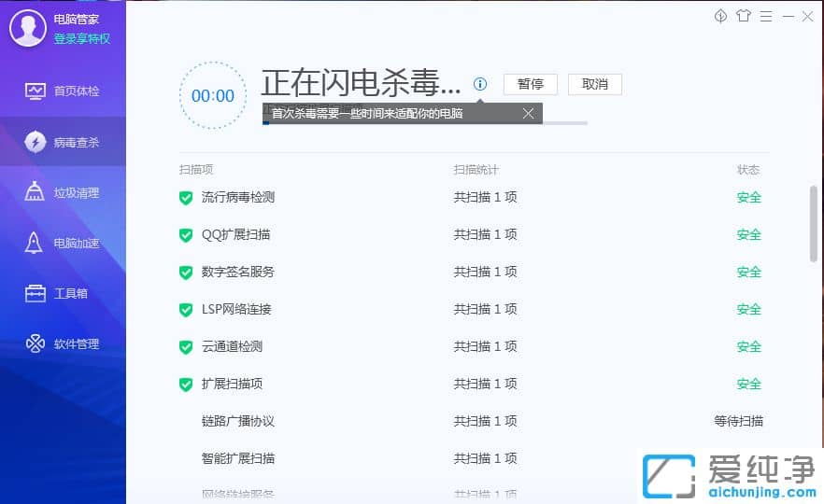Pause the scan with 暂停 button
The height and width of the screenshot is (504, 824).
pyautogui.click(x=531, y=85)
